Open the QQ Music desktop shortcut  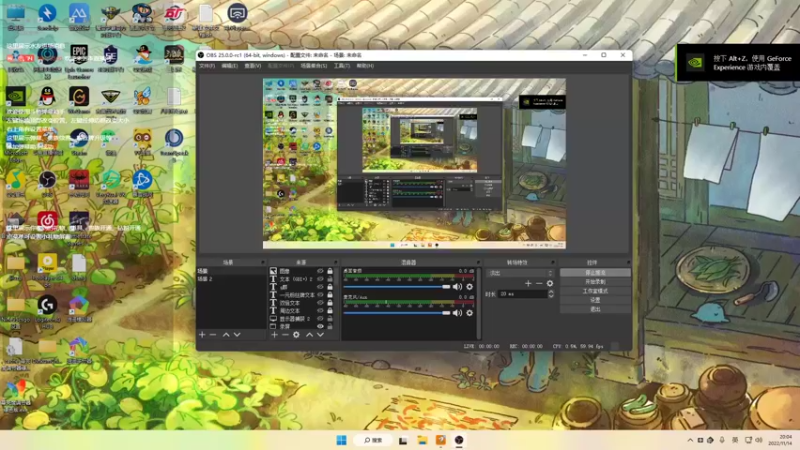pos(16,184)
